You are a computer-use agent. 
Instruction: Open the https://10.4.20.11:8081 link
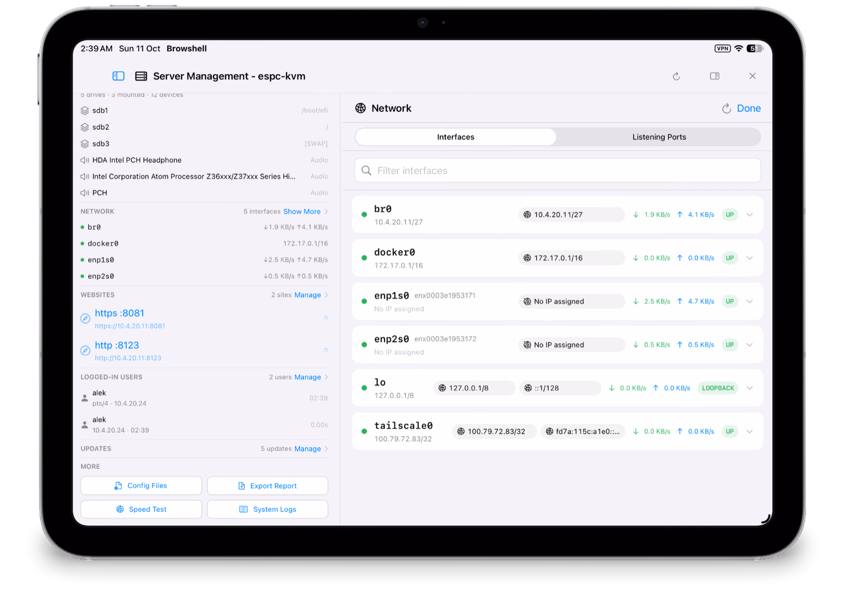[x=130, y=326]
